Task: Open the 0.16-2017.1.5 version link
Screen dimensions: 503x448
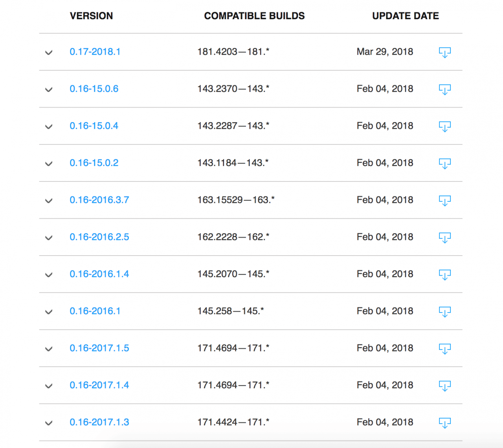Action: point(99,348)
